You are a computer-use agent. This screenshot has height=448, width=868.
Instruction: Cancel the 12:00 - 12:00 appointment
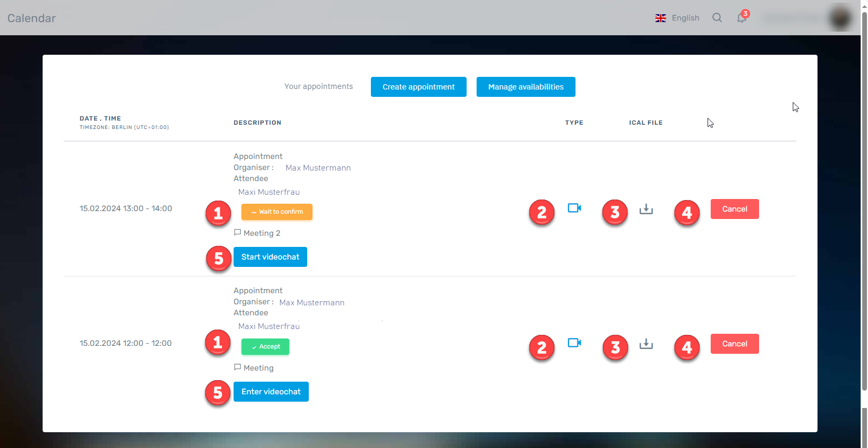(x=734, y=344)
